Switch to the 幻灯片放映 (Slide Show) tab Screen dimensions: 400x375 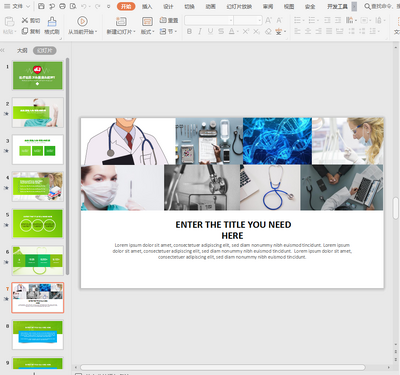pyautogui.click(x=239, y=6)
